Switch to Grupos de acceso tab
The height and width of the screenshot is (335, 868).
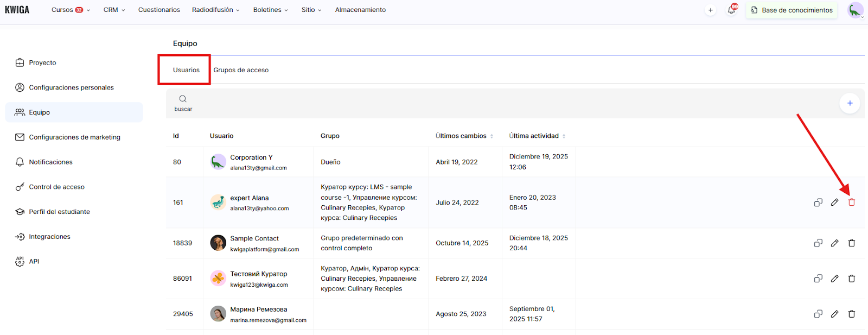click(241, 70)
